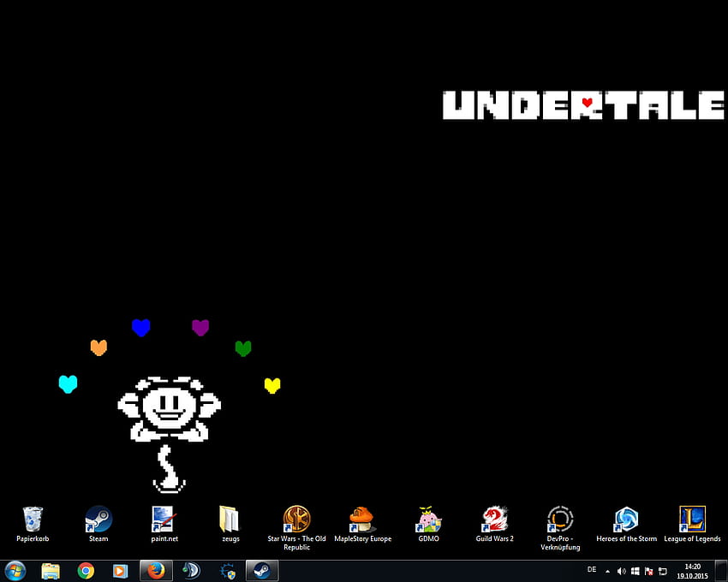This screenshot has height=582, width=728.
Task: Select the zeugs folder on the desktop
Action: (x=230, y=525)
